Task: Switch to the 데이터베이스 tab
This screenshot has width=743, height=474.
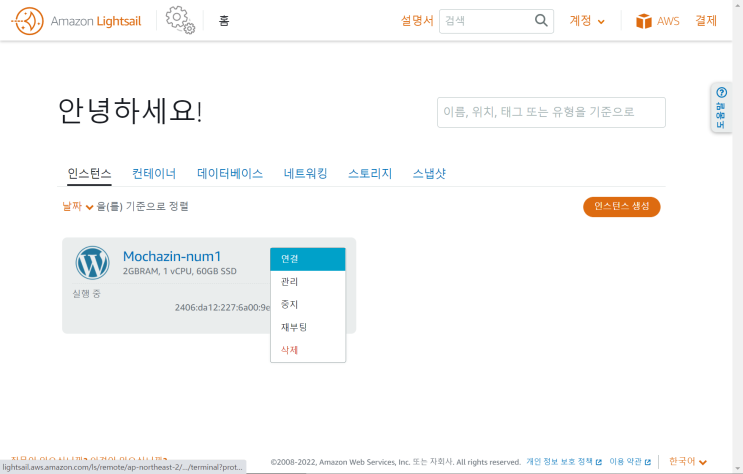Action: pyautogui.click(x=230, y=173)
